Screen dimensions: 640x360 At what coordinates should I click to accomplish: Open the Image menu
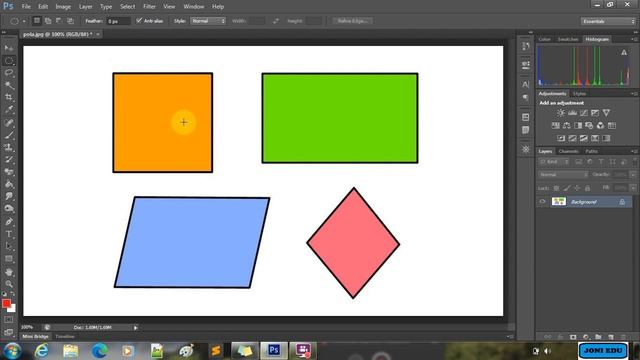click(63, 7)
